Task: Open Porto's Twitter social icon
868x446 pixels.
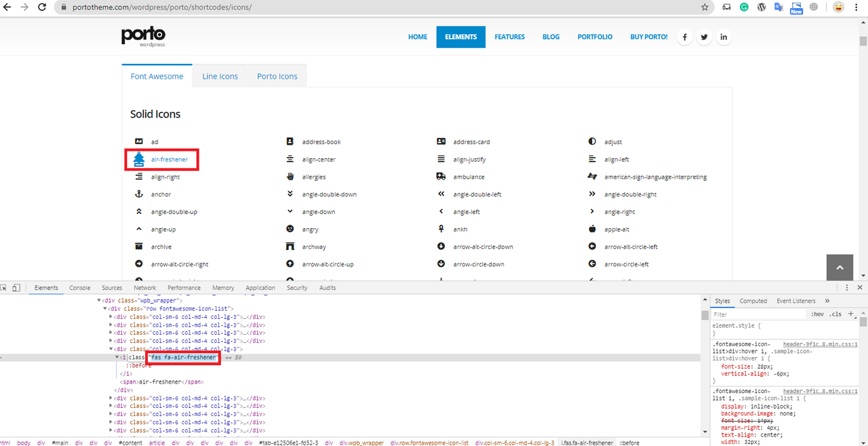Action: (705, 37)
